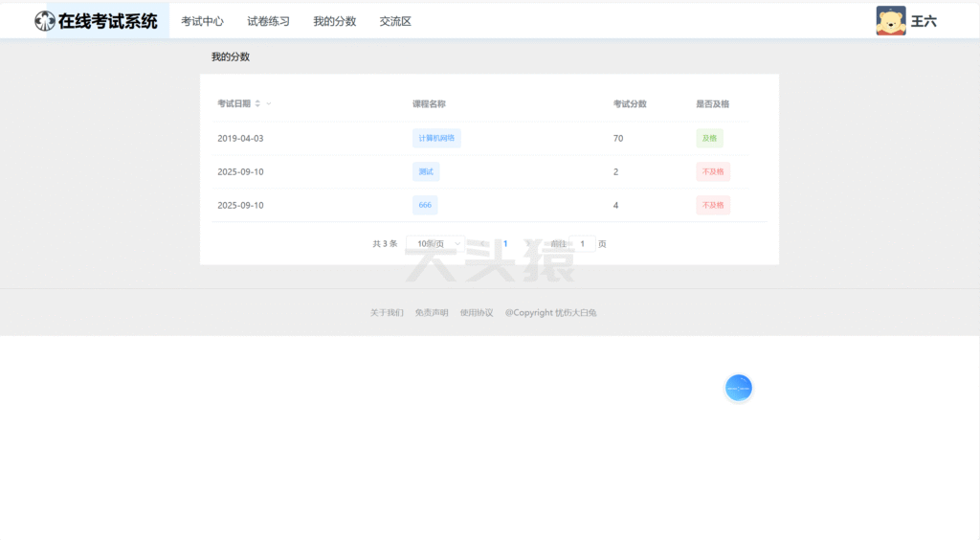Click the 在线考试系统 title text
The image size is (980, 540).
(107, 21)
